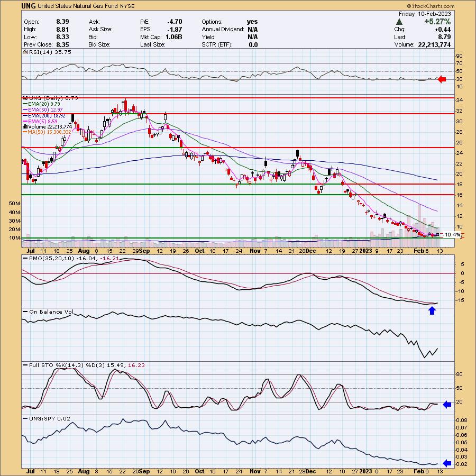Click the SCTR (ETF) value 0.0
This screenshot has height=476, width=476.
(x=253, y=44)
